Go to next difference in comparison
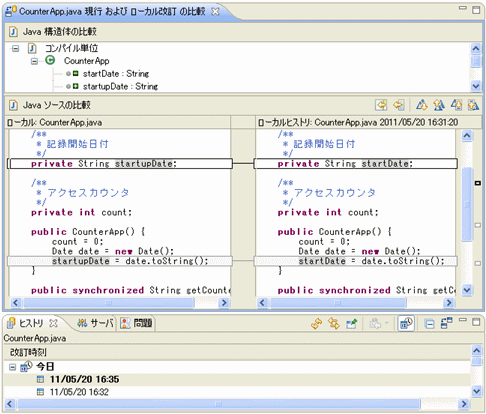This screenshot has height=414, width=486. pyautogui.click(x=422, y=105)
